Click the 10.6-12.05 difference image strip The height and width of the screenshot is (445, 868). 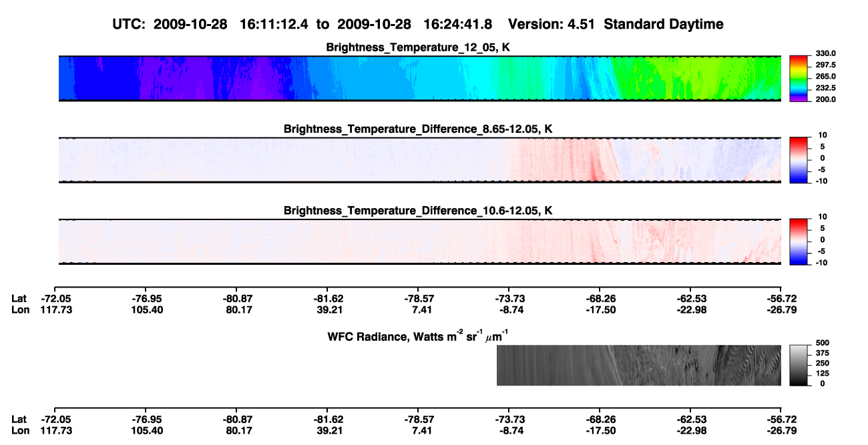pos(420,241)
